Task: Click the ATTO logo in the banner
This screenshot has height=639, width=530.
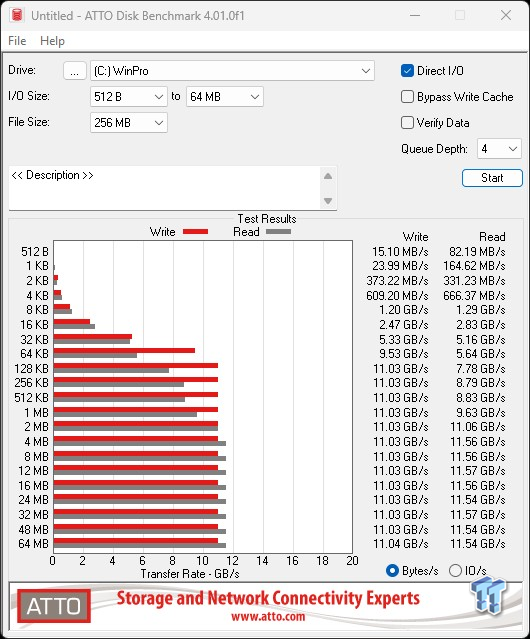Action: pyautogui.click(x=54, y=606)
